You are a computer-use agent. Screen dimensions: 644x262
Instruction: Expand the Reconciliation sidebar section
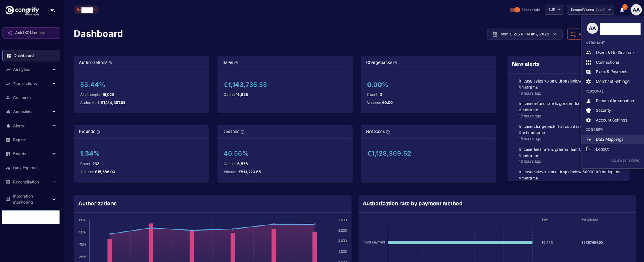pyautogui.click(x=31, y=182)
